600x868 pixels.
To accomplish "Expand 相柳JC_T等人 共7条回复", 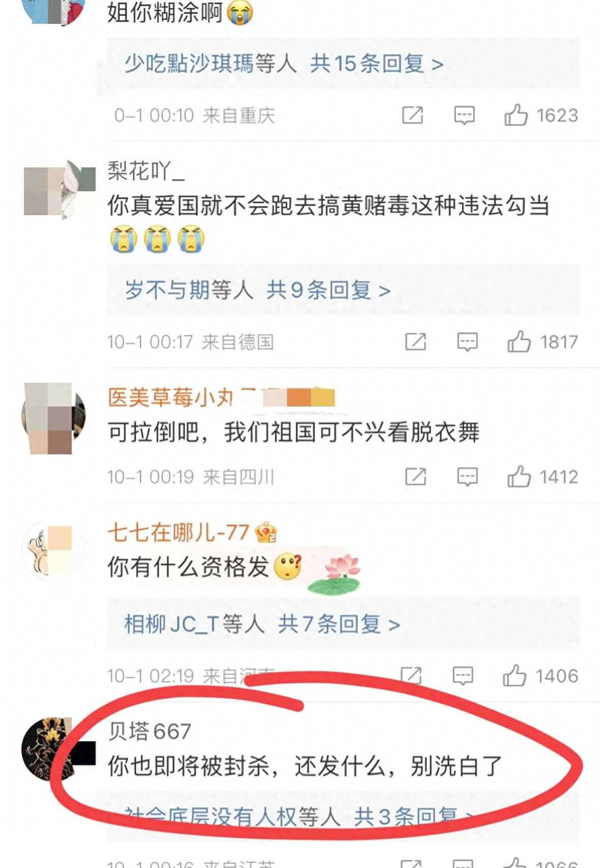I will [x=262, y=624].
